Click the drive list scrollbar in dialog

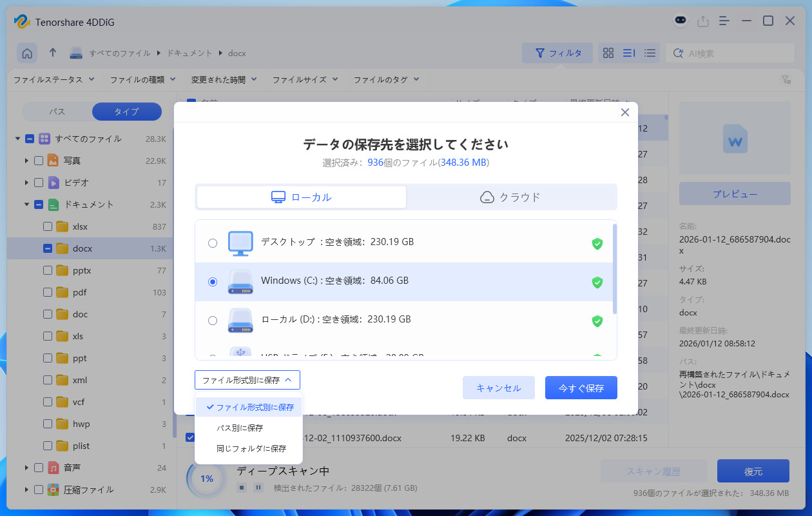(x=615, y=268)
